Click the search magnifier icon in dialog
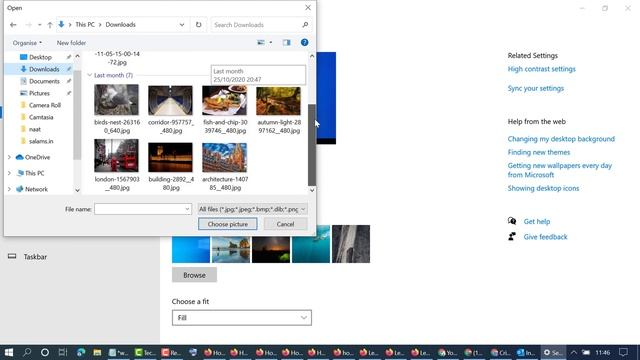640x360 pixels. [305, 24]
